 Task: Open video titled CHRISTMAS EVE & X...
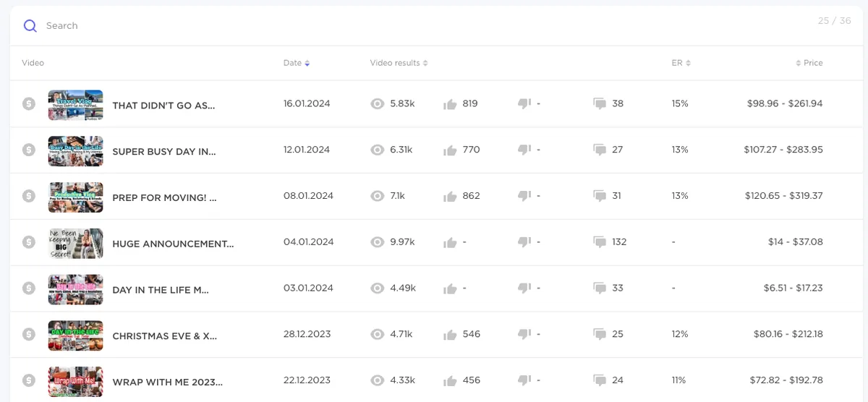point(165,336)
